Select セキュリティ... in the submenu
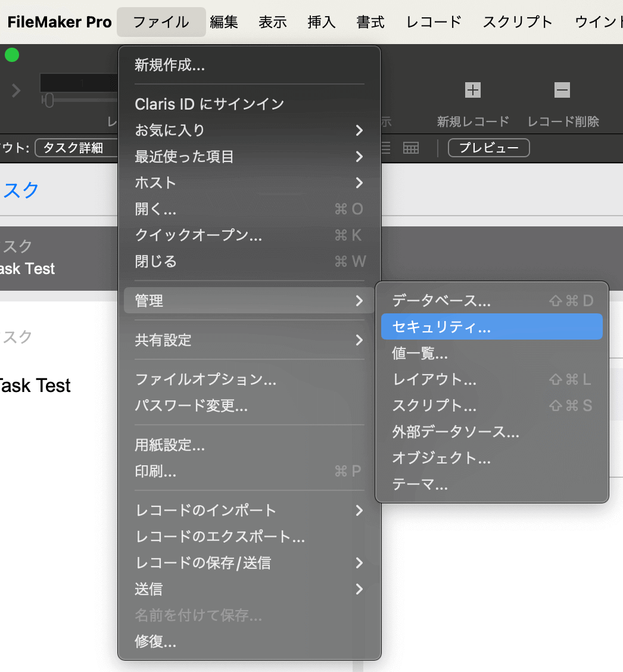 pyautogui.click(x=492, y=326)
